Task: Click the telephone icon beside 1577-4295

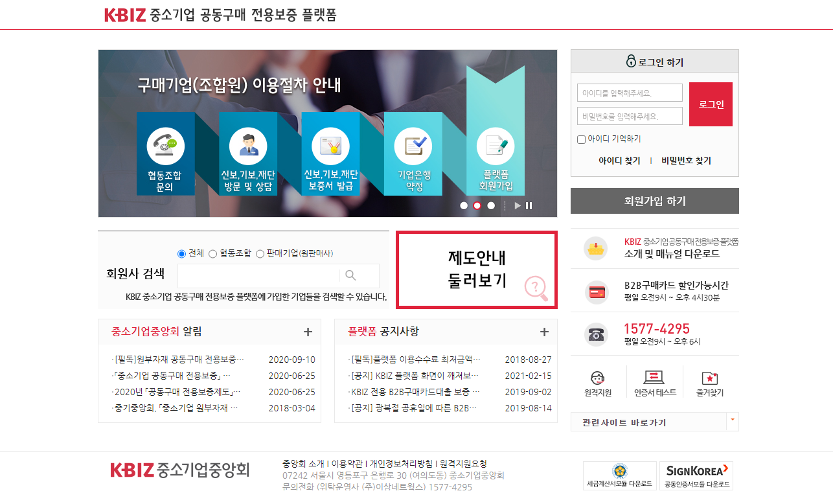Action: tap(597, 334)
